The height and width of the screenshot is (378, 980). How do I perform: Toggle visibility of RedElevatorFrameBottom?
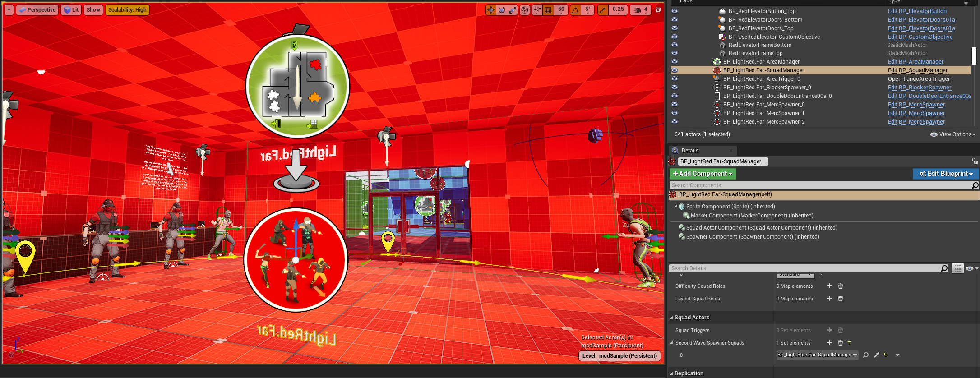[675, 45]
